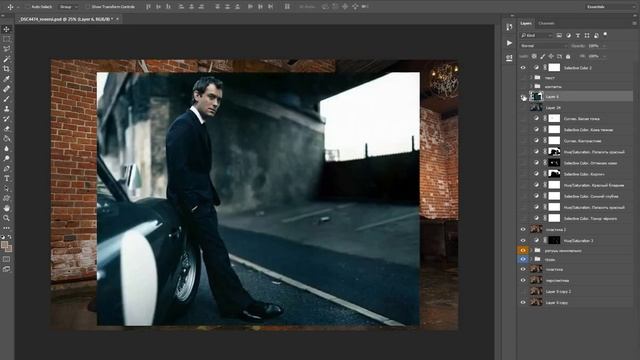Open the Kind filter dropdown
640x360 pixels.
pos(537,36)
